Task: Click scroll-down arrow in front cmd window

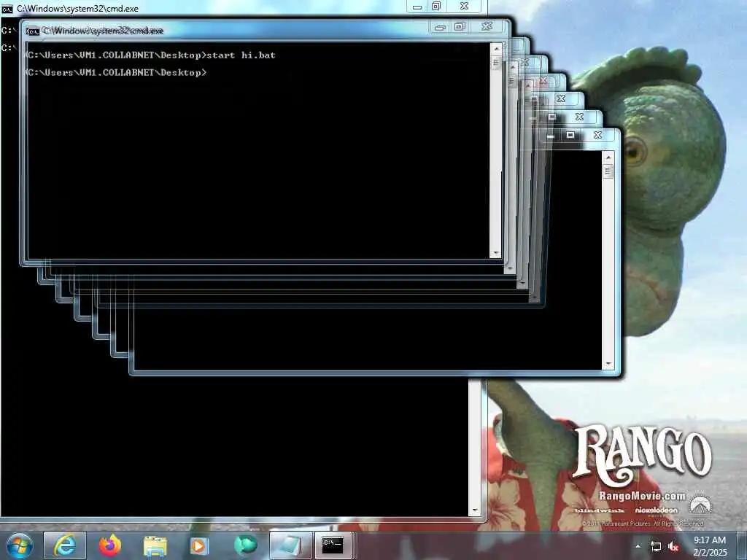Action: coord(496,253)
